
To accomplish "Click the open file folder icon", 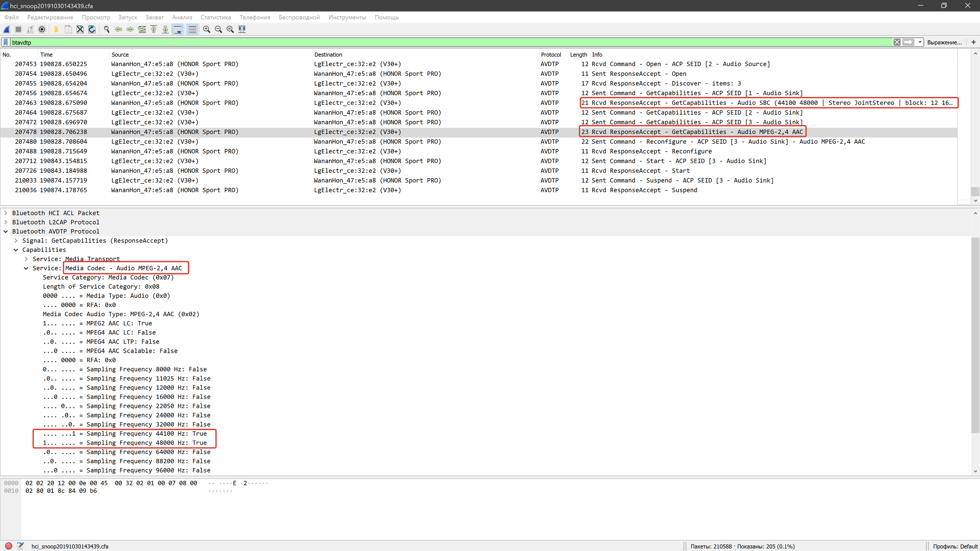I will [56, 29].
